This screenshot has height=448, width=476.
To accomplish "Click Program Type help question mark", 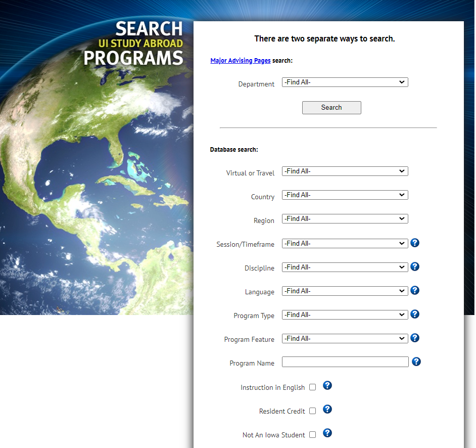I will point(415,314).
